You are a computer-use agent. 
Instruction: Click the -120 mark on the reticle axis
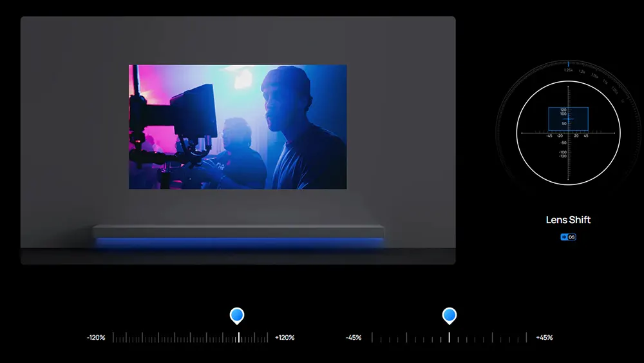562,156
